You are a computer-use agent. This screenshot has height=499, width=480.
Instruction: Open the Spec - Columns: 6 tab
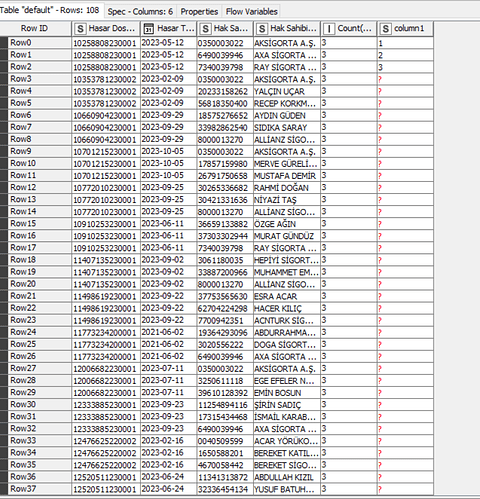140,12
